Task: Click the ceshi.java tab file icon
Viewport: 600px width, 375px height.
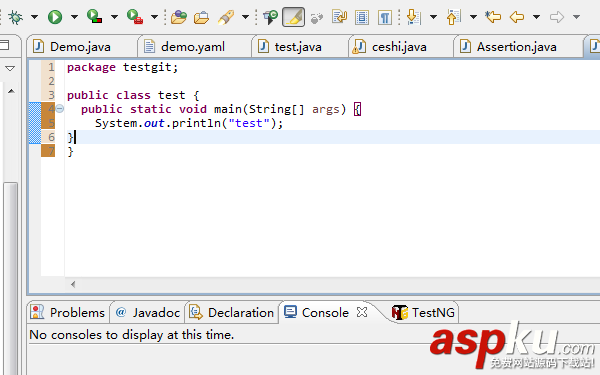Action: coord(359,47)
